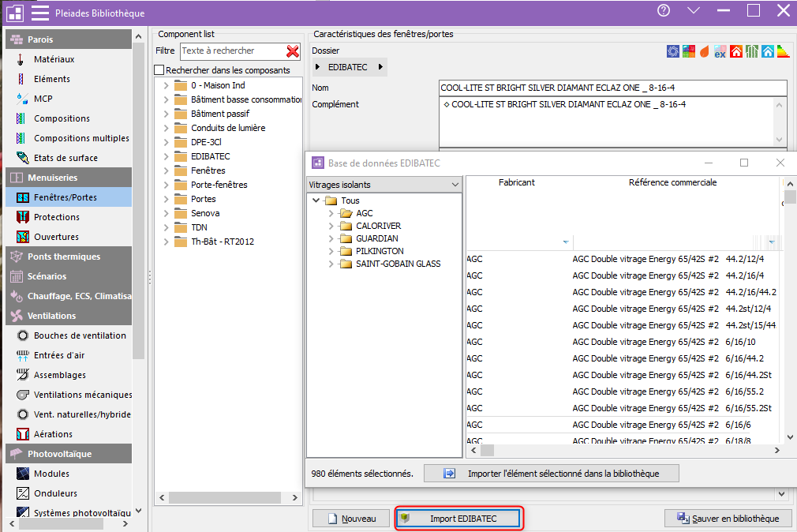Image resolution: width=797 pixels, height=532 pixels.
Task: Click the energy label rating icon
Action: coord(781,52)
